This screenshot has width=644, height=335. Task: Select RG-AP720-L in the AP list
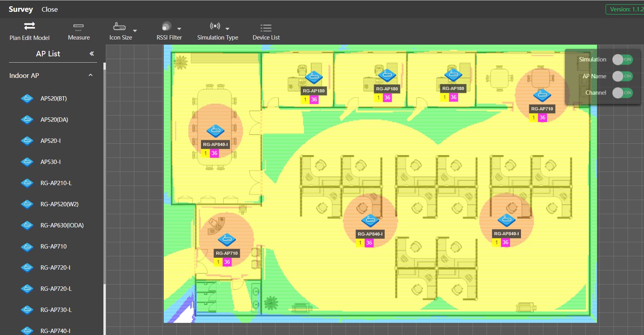click(56, 289)
